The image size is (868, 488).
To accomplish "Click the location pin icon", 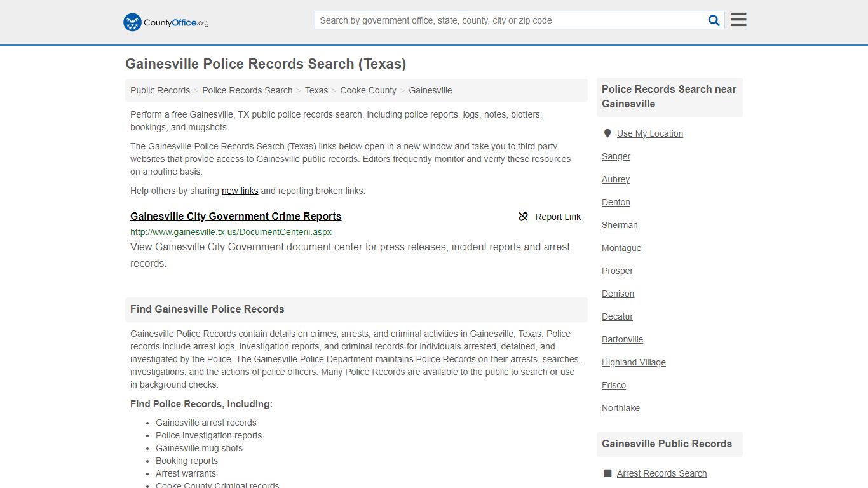I will [607, 133].
